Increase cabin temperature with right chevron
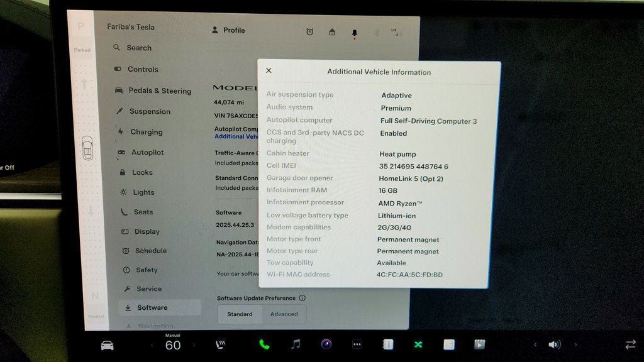644x362 pixels. click(194, 345)
